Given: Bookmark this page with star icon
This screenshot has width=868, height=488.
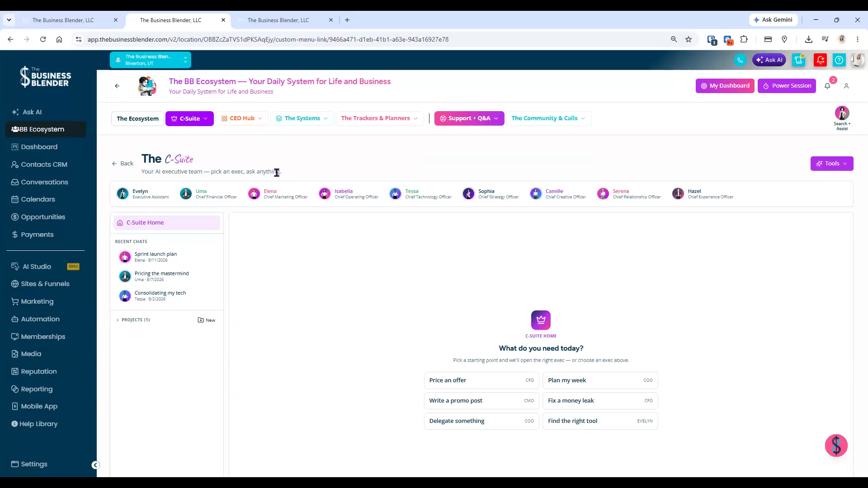Looking at the screenshot, I should [689, 39].
